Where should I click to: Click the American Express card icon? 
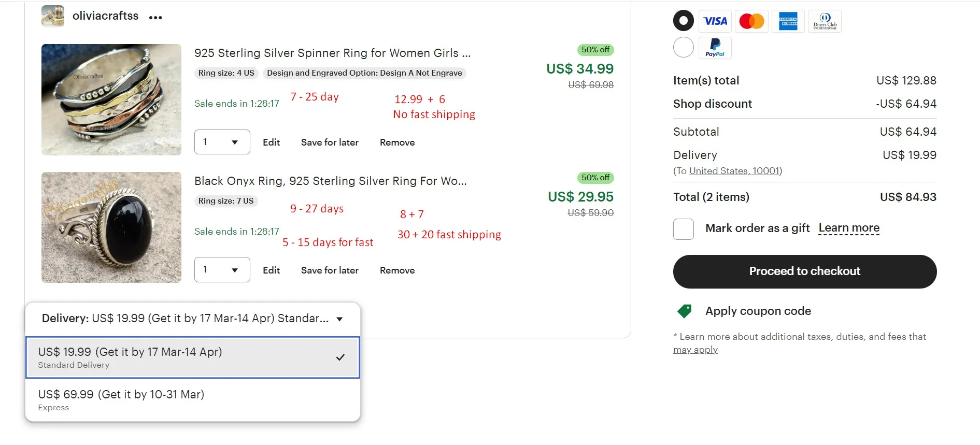788,21
